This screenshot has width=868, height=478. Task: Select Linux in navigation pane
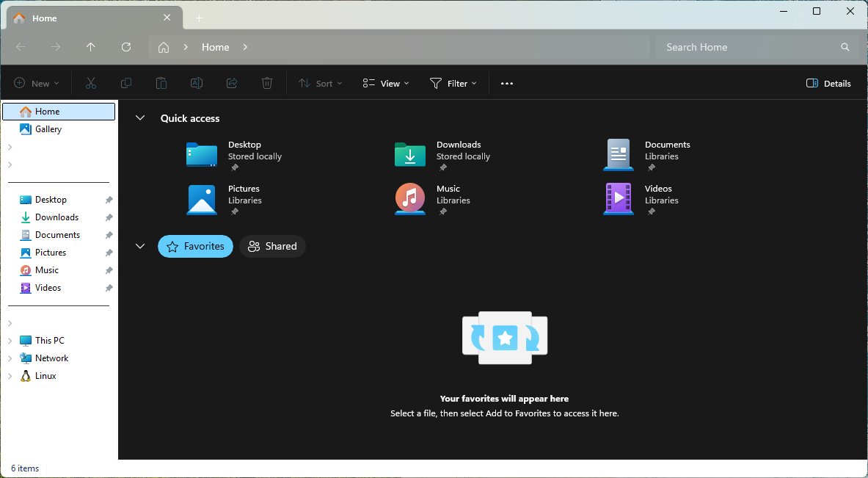click(x=45, y=376)
